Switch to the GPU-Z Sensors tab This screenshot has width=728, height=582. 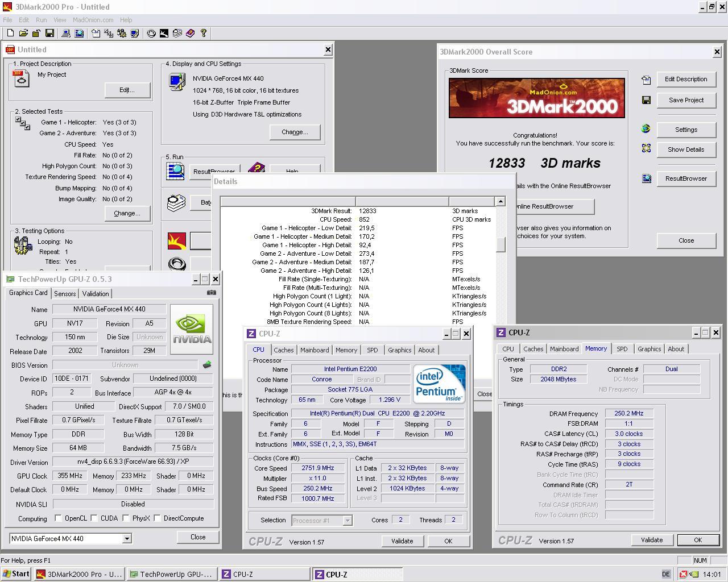65,294
